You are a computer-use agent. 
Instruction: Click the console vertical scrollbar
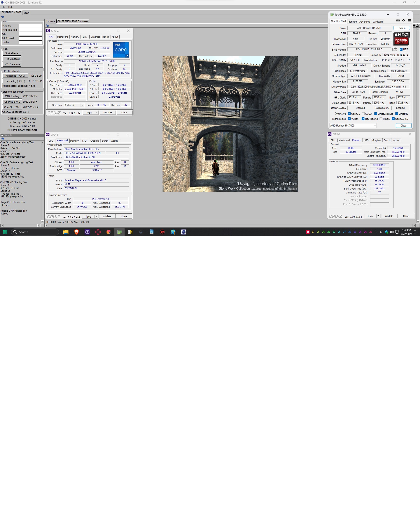42,182
